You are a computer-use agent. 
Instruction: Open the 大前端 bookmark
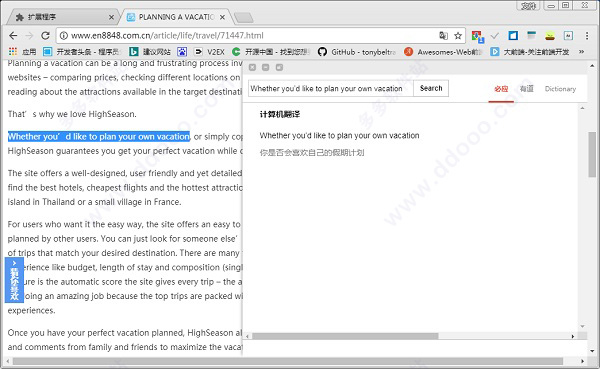click(530, 51)
